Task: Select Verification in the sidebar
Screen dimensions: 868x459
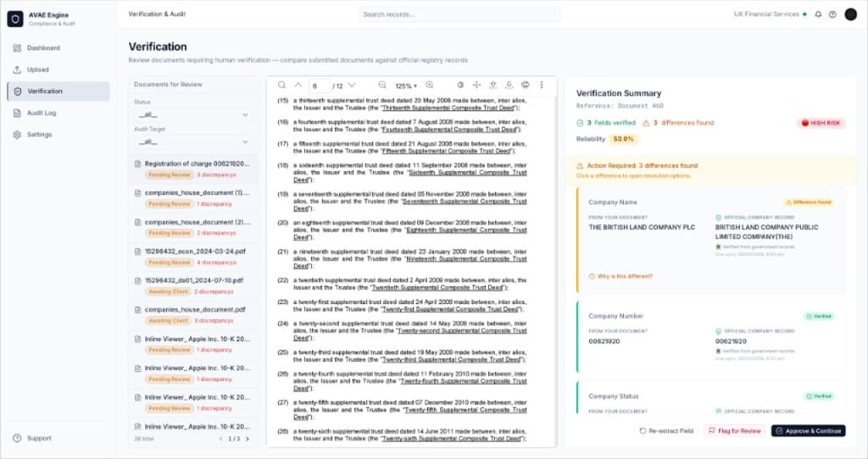Action: click(58, 91)
